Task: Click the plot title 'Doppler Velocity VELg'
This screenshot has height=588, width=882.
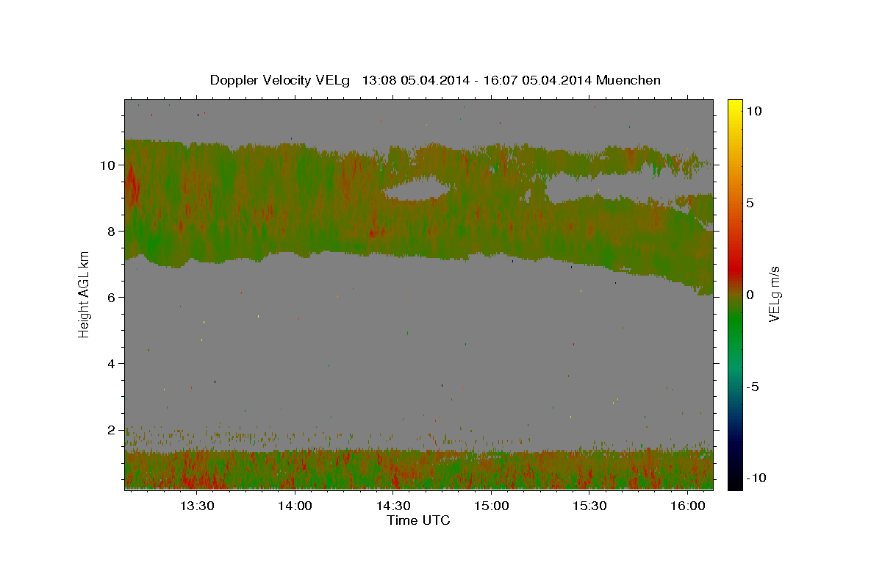Action: coord(280,80)
